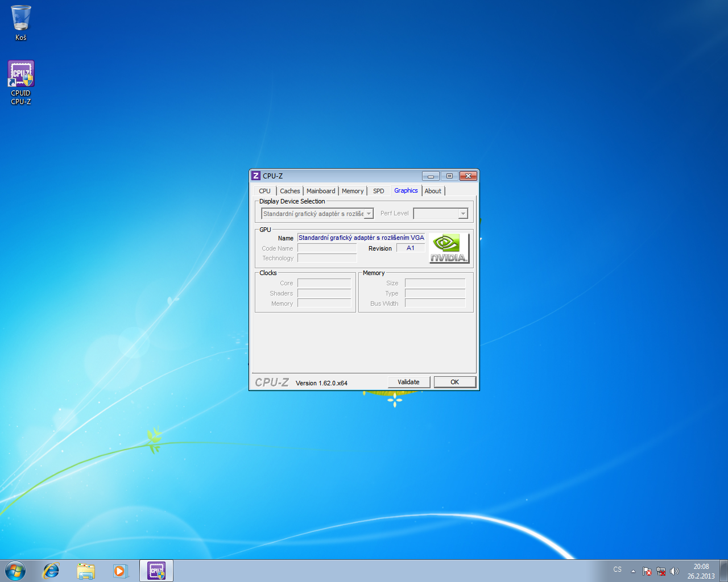728x582 pixels.
Task: Click the CS language indicator in taskbar
Action: [618, 569]
